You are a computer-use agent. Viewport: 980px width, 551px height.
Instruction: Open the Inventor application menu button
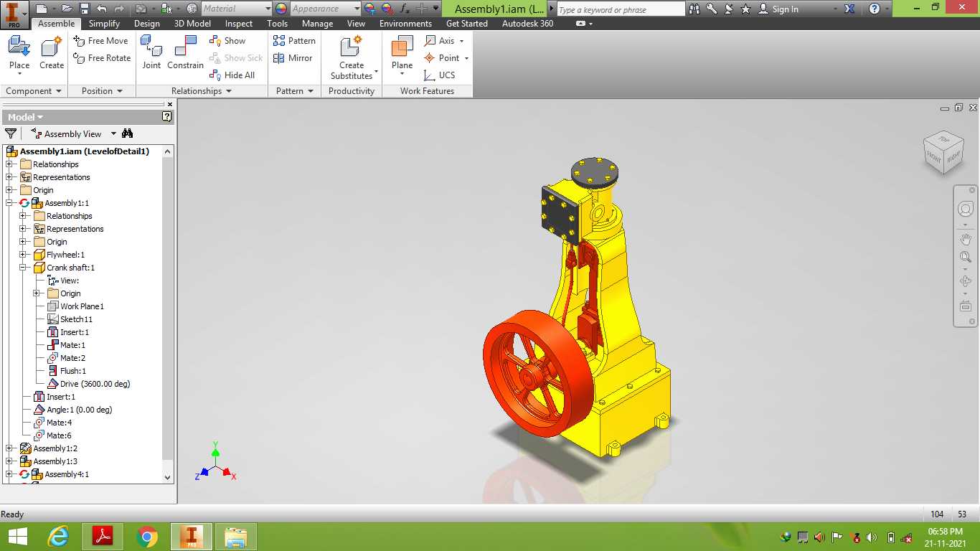(x=14, y=13)
